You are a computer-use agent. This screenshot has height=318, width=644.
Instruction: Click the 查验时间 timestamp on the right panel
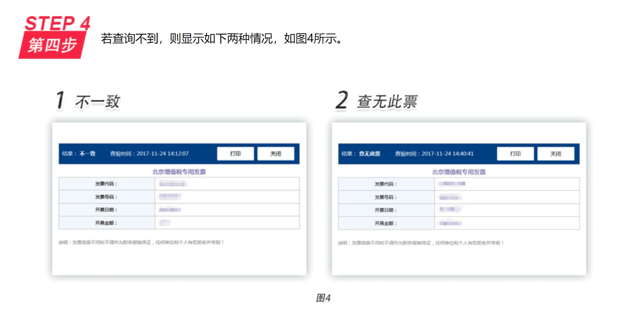tap(434, 154)
